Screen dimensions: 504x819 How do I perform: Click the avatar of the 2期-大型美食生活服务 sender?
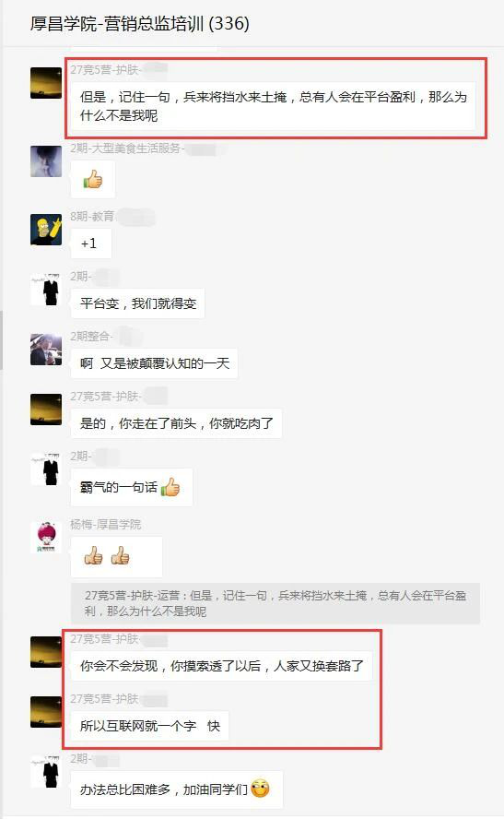46,161
